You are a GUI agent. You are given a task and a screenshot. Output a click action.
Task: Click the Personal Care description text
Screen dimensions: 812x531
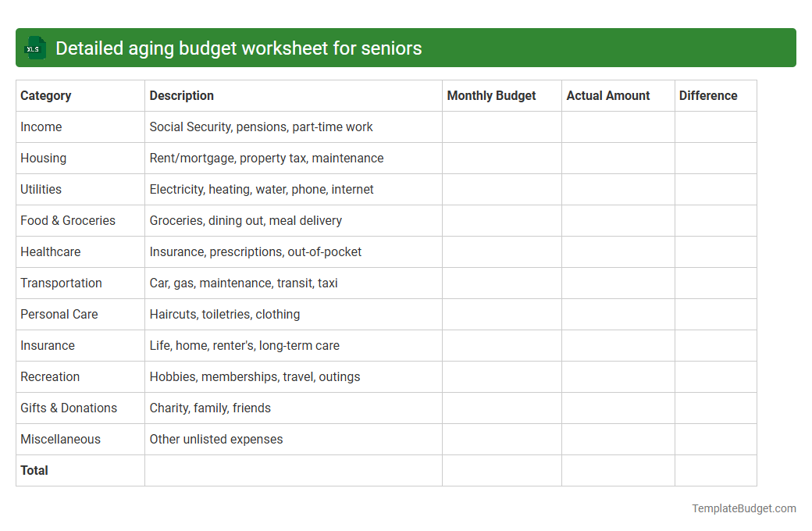(x=224, y=314)
